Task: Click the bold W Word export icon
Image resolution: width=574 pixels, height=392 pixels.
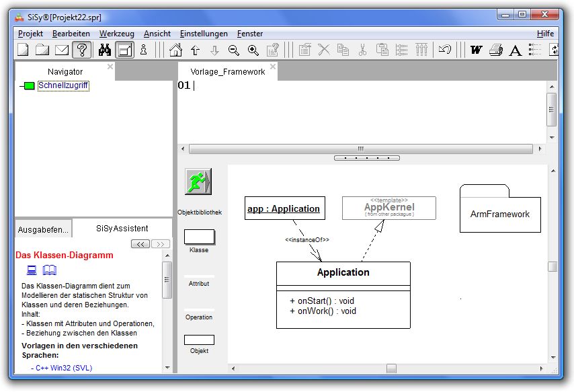Action: pyautogui.click(x=477, y=50)
